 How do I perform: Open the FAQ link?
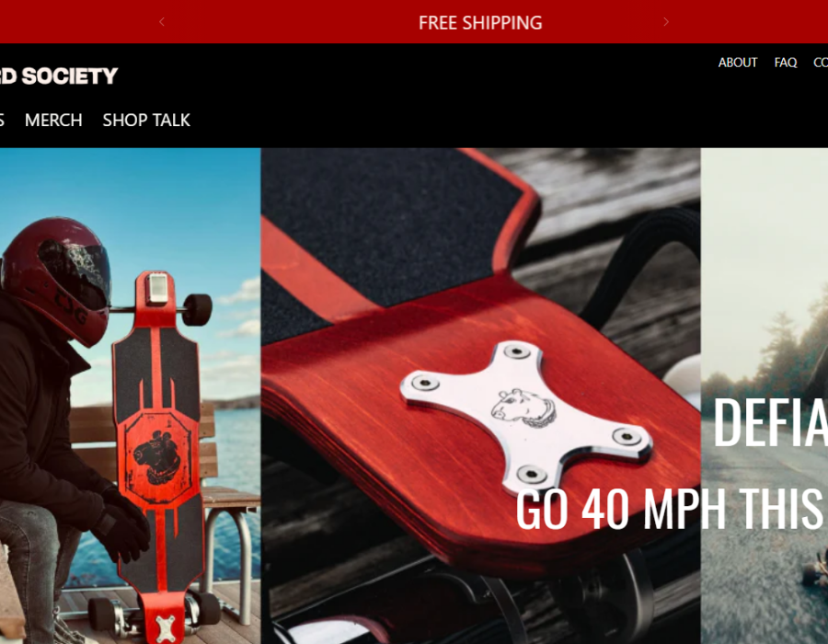click(x=786, y=63)
